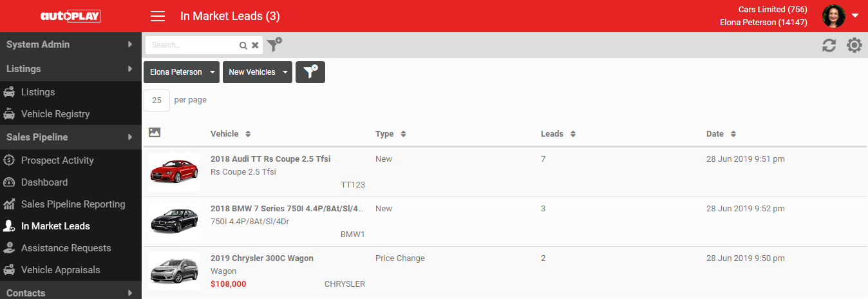Expand the Listings section header
This screenshot has width=868, height=299.
coord(71,69)
